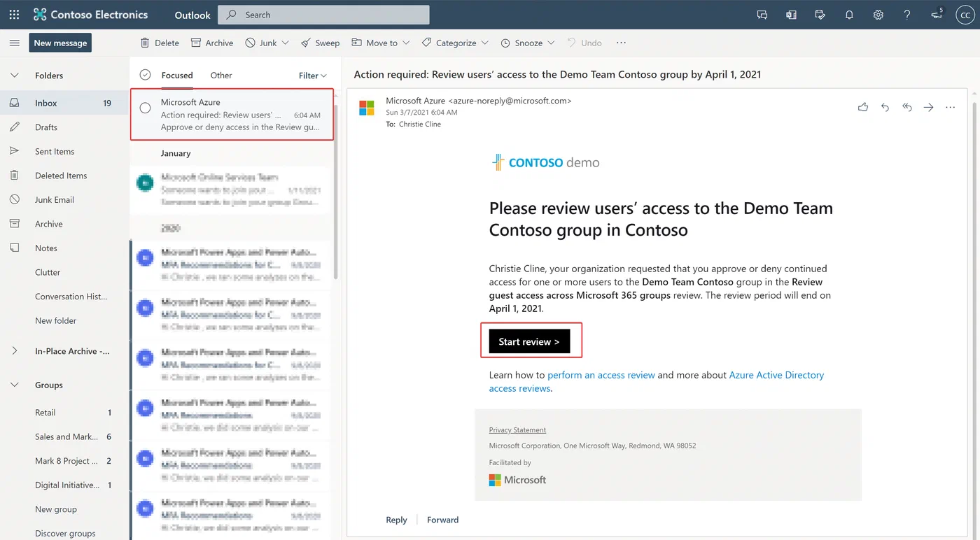Image resolution: width=980 pixels, height=540 pixels.
Task: Click Discover groups
Action: point(65,533)
